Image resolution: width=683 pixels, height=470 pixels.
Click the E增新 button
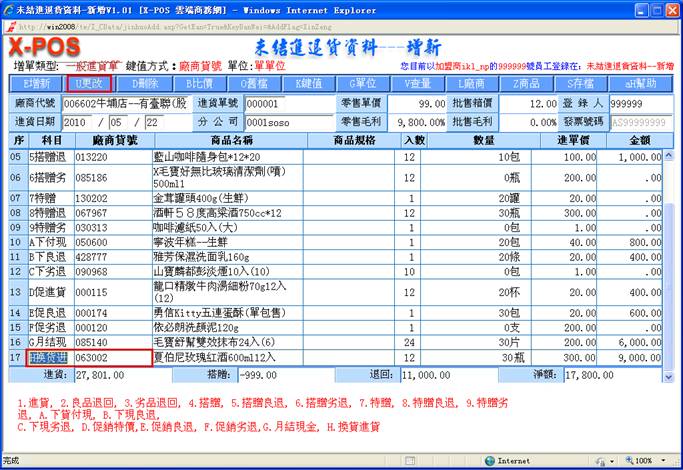(x=36, y=84)
